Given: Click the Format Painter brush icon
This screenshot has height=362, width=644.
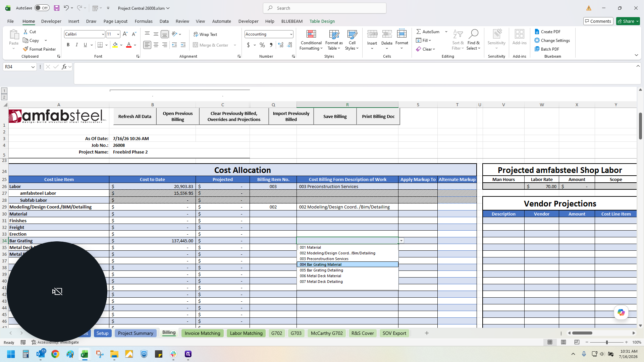Looking at the screenshot, I should point(25,49).
